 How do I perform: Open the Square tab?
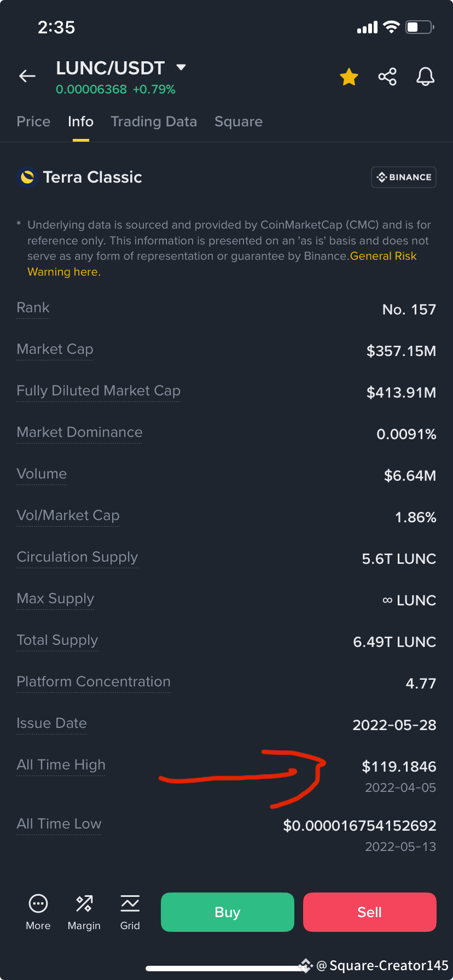click(x=239, y=121)
